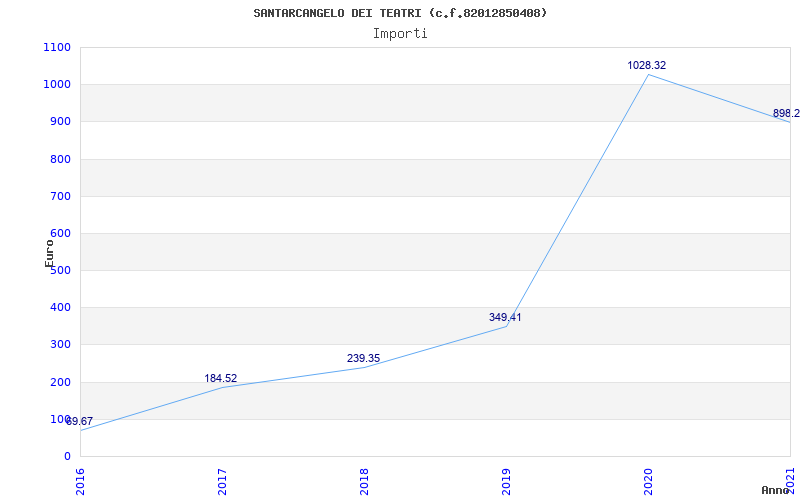800x500 pixels.
Task: Click the 800 y-axis tick label
Action: click(61, 159)
